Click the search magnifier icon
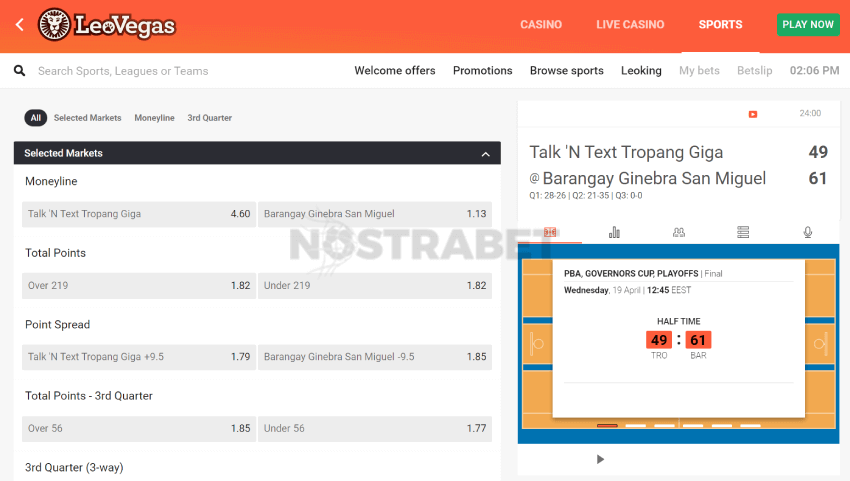 click(x=20, y=70)
